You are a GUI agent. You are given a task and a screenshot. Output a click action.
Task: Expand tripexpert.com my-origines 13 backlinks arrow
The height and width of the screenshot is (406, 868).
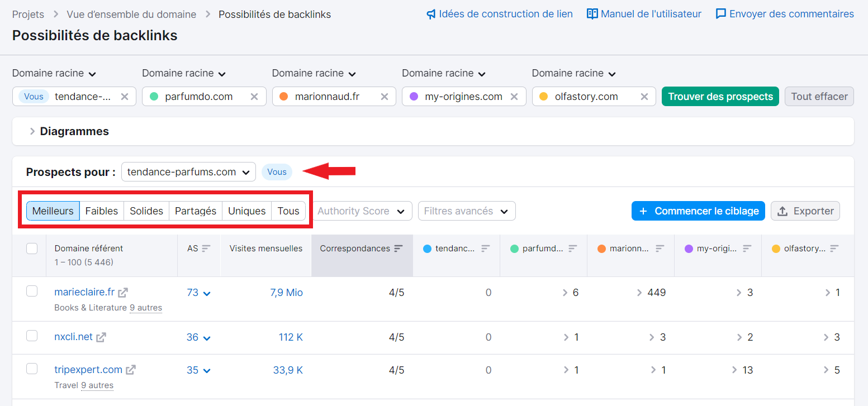[x=734, y=370]
